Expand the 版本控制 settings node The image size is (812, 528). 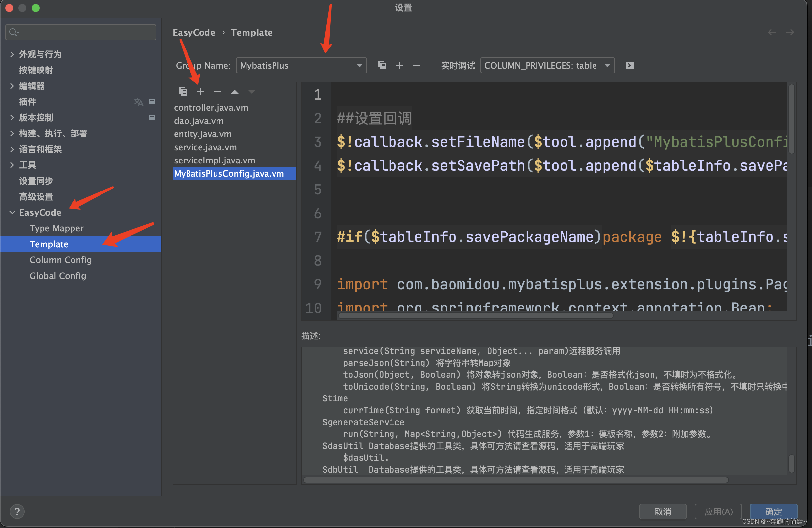tap(12, 117)
